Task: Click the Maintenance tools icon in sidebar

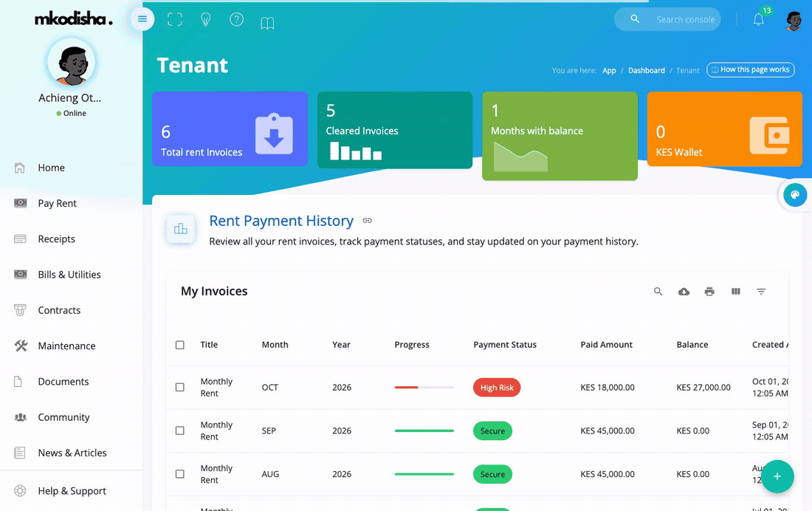Action: pos(21,346)
